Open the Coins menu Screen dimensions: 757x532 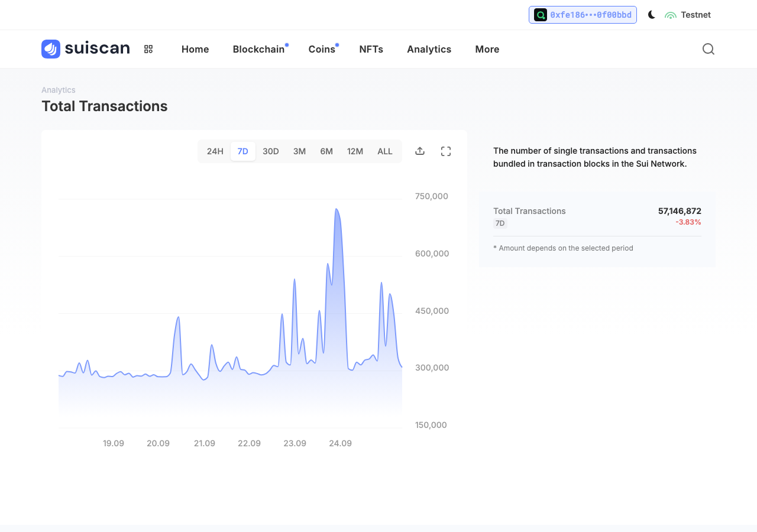(322, 49)
